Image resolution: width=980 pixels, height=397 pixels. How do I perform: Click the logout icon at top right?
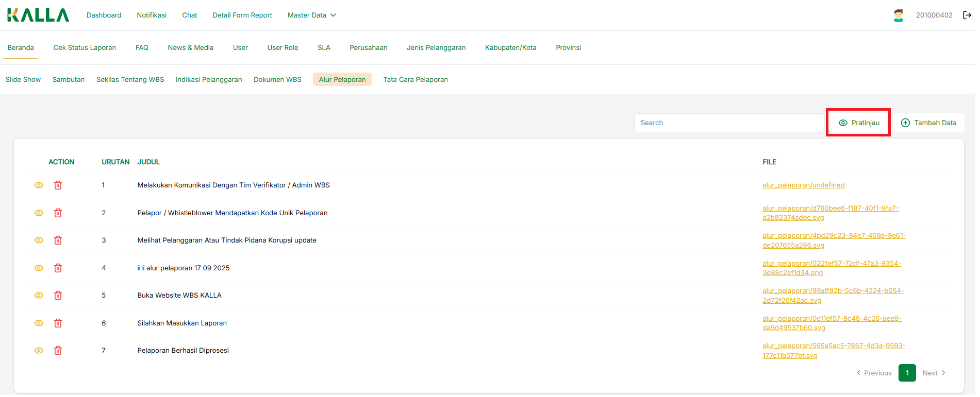pyautogui.click(x=967, y=15)
